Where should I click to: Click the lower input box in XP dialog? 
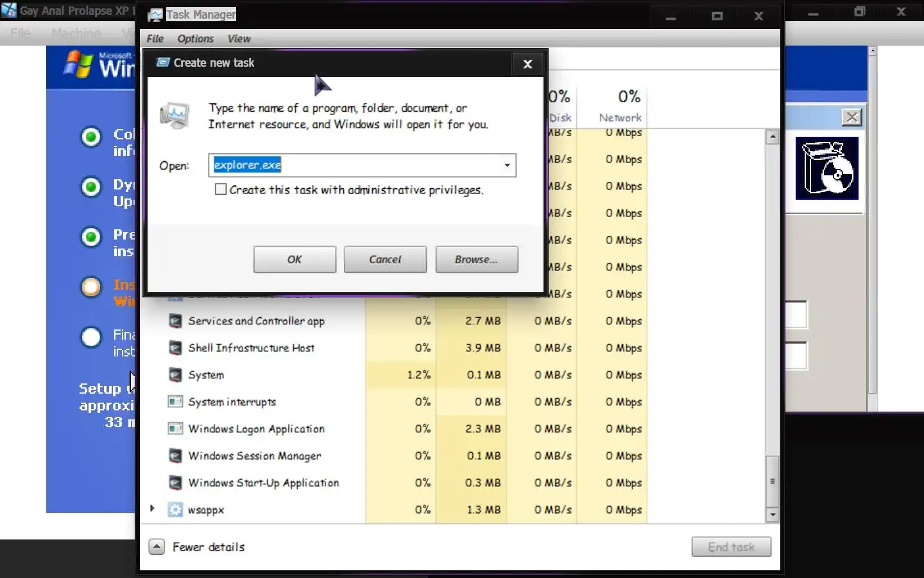(797, 355)
